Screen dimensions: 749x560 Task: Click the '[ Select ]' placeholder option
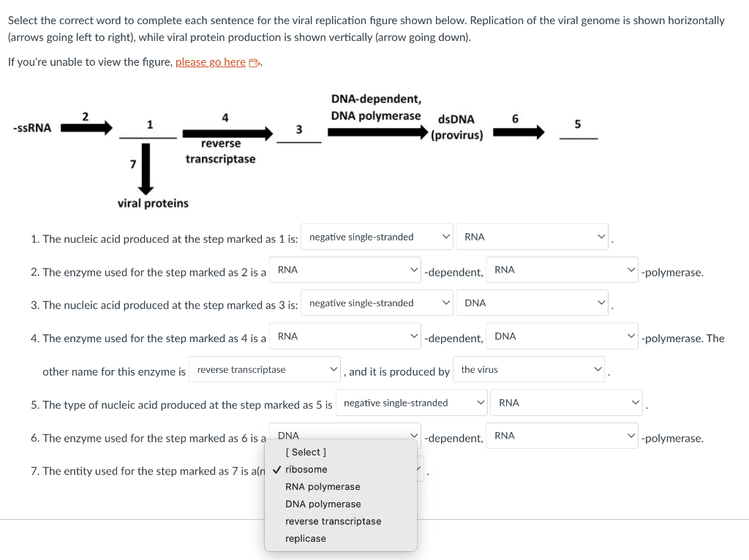coord(306,452)
